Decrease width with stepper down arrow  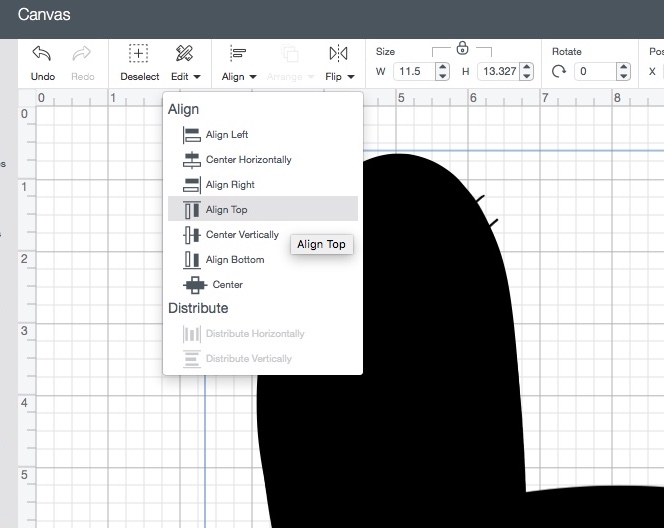[x=442, y=76]
